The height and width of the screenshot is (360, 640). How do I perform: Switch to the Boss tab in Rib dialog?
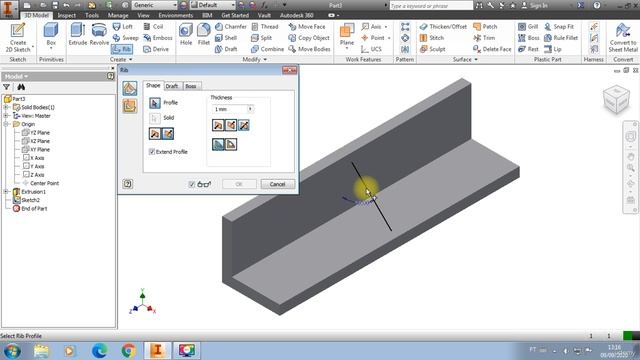tap(191, 86)
